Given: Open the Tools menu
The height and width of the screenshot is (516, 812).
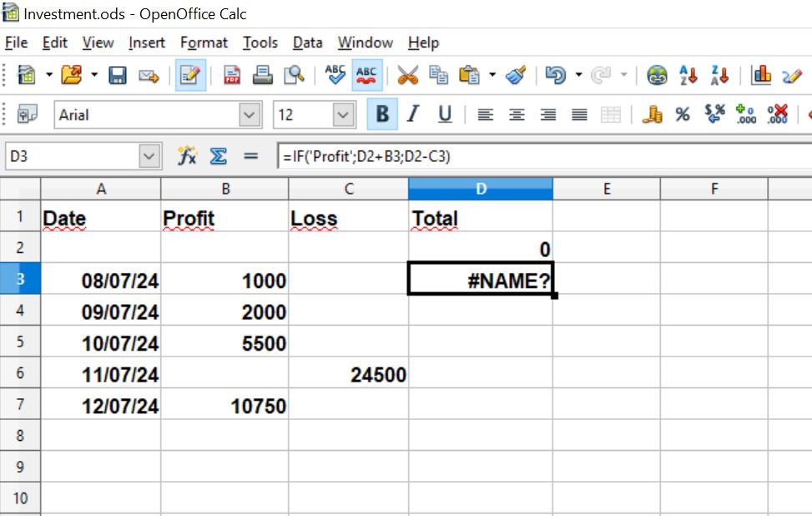Looking at the screenshot, I should point(260,43).
